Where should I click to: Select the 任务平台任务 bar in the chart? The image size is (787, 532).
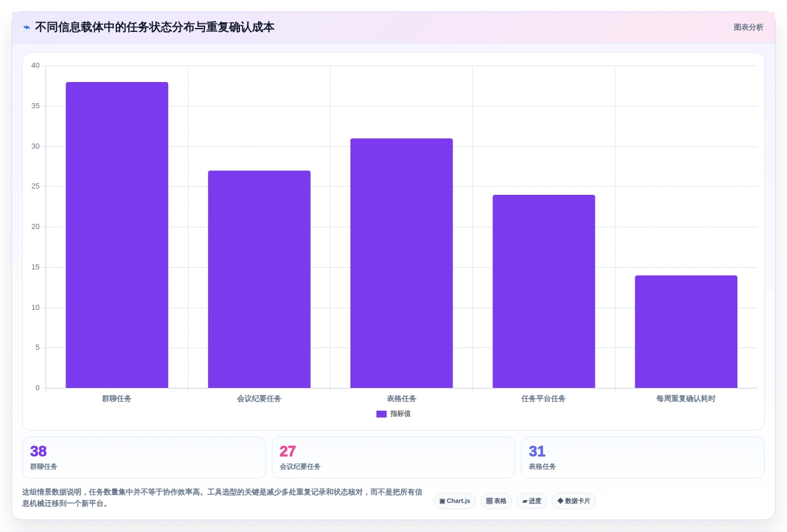pos(544,291)
